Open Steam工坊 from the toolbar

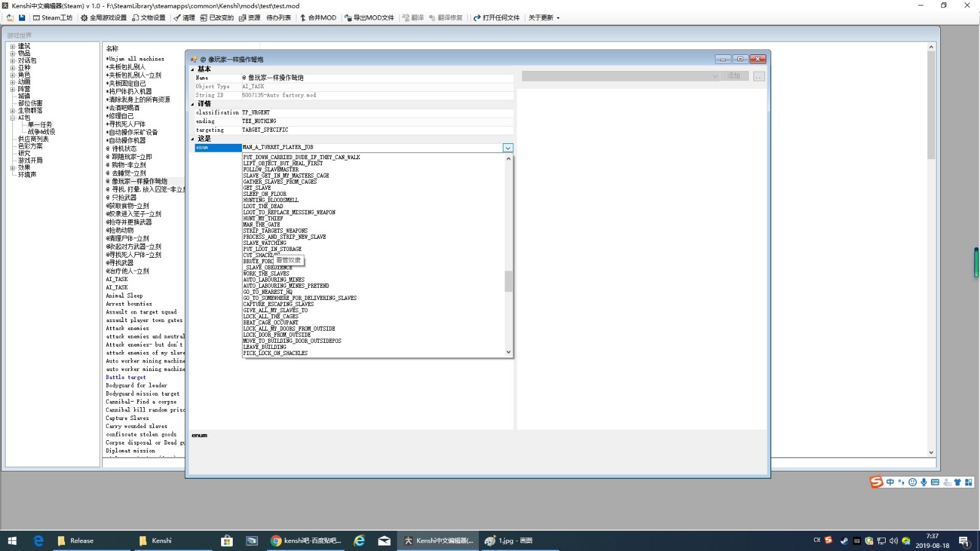coord(53,18)
